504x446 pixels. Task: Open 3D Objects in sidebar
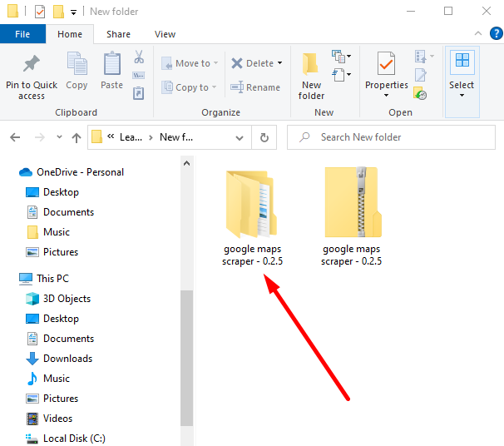[58, 299]
